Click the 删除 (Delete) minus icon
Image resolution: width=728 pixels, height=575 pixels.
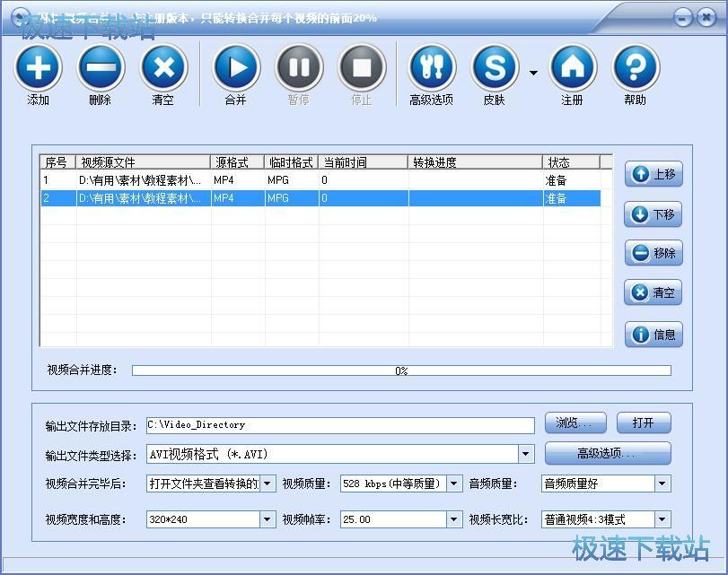coord(101,67)
